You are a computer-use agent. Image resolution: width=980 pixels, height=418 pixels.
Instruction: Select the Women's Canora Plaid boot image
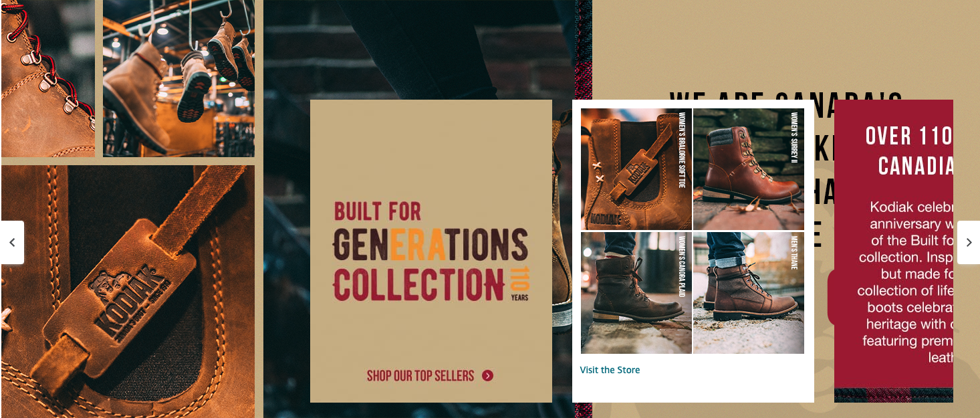[636, 293]
